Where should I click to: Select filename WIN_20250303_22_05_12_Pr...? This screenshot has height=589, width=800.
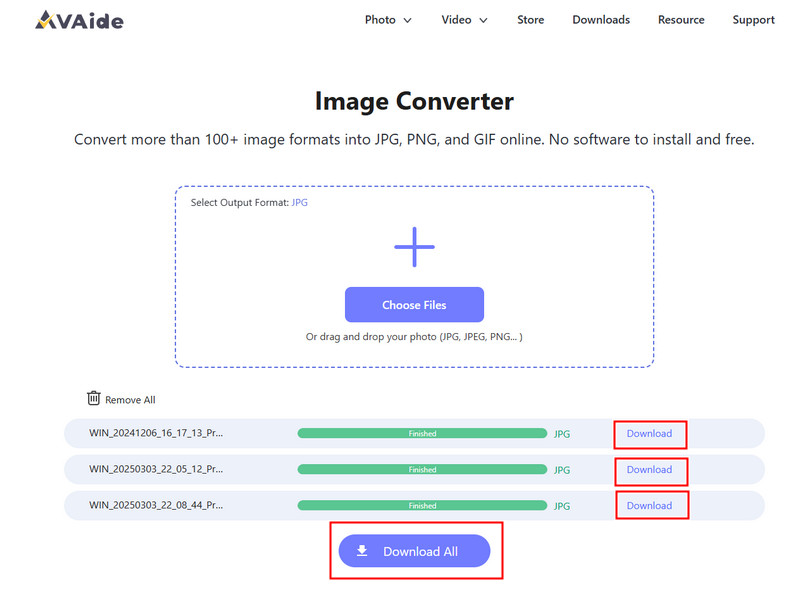(x=156, y=469)
